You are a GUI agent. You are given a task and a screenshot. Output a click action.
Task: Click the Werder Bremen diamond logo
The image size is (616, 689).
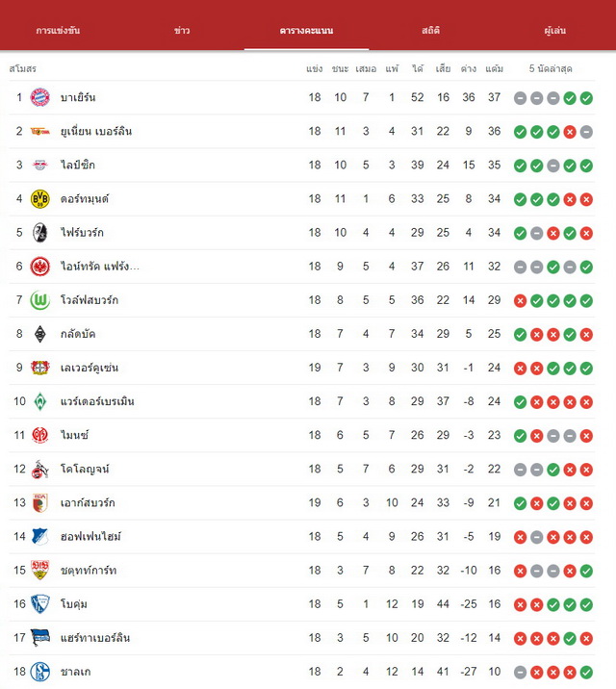(40, 401)
